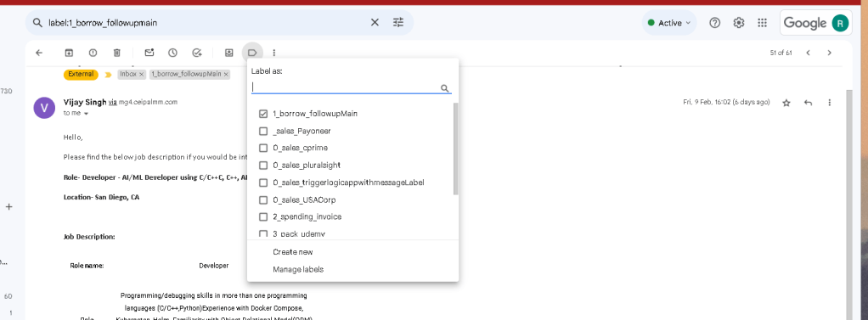This screenshot has height=320, width=868.
Task: Open more options on Vijay Singh's message
Action: tap(829, 103)
